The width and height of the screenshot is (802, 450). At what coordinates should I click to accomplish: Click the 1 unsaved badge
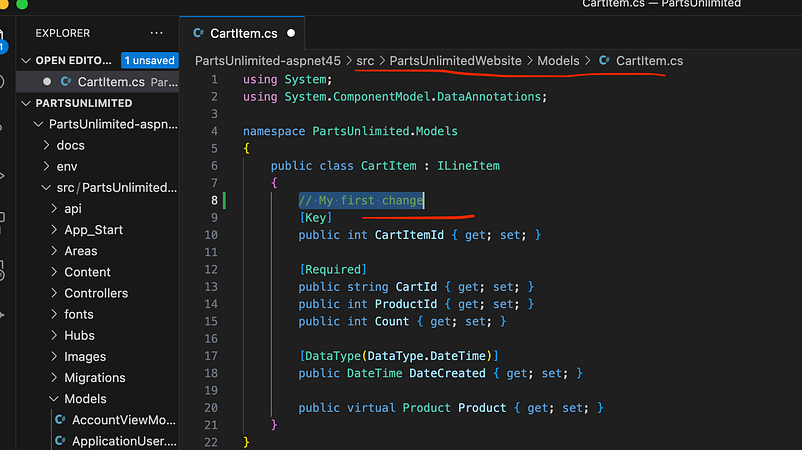point(149,60)
